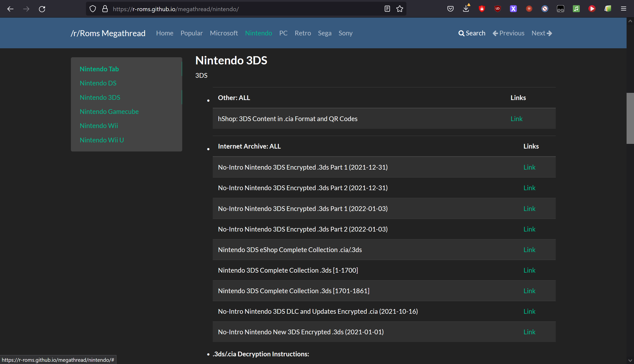
Task: Open Nintendo Gamecube section
Action: click(109, 111)
